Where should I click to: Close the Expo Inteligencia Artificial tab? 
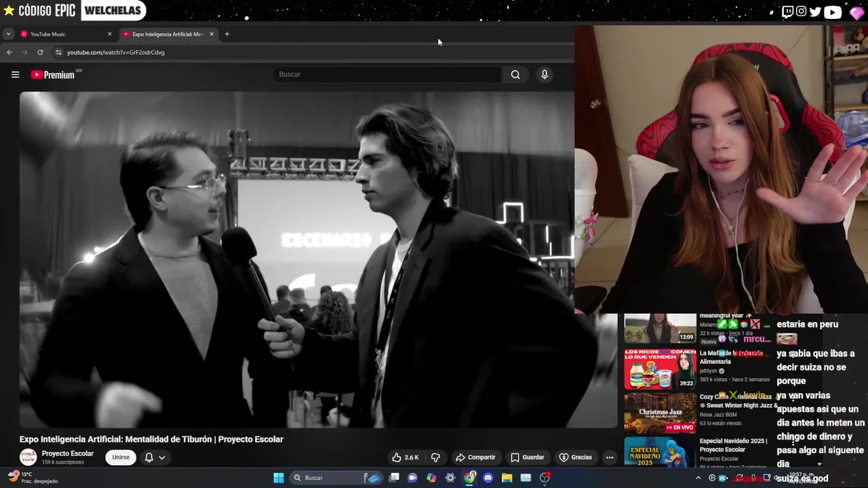[212, 34]
